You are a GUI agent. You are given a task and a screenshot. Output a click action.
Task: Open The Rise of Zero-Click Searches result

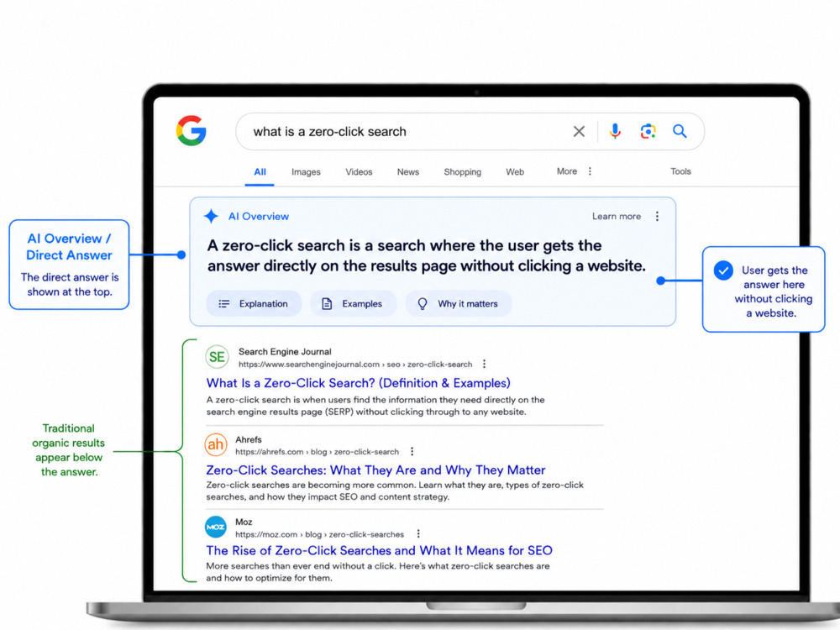(x=380, y=551)
